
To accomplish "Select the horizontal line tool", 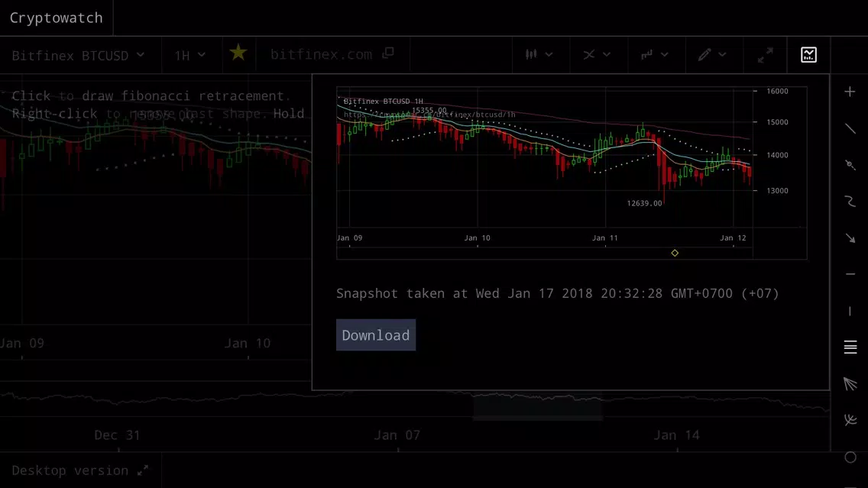I will point(850,274).
